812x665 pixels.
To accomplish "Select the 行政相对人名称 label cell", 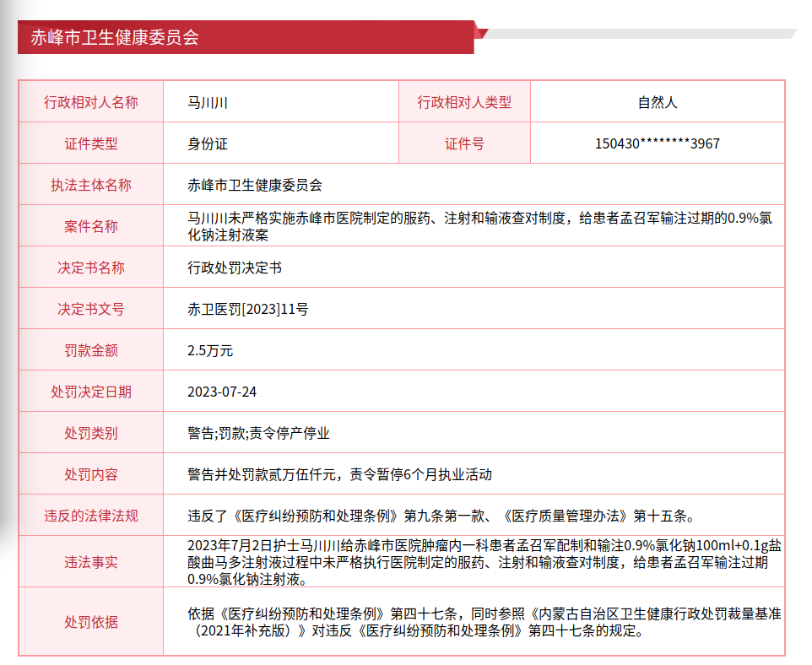I will click(91, 102).
